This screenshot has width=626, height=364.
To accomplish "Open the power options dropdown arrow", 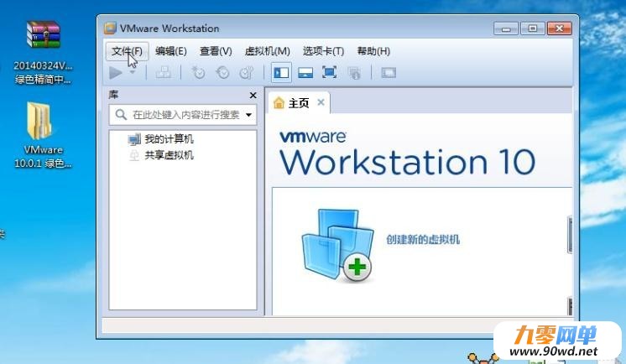I will (133, 72).
